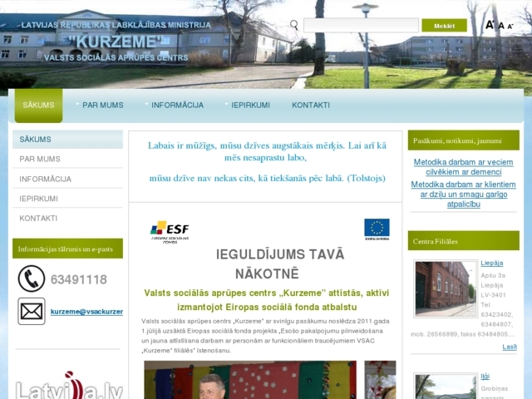The width and height of the screenshot is (532, 399).
Task: Open PAR MUMS in top navigation
Action: point(103,106)
